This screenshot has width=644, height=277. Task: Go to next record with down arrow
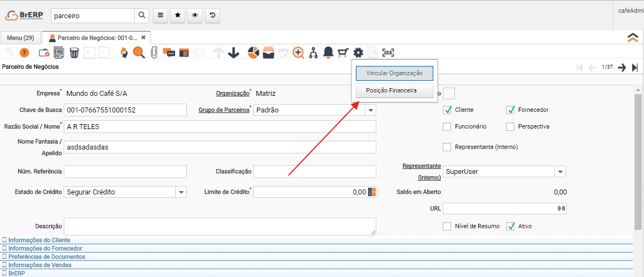(233, 53)
